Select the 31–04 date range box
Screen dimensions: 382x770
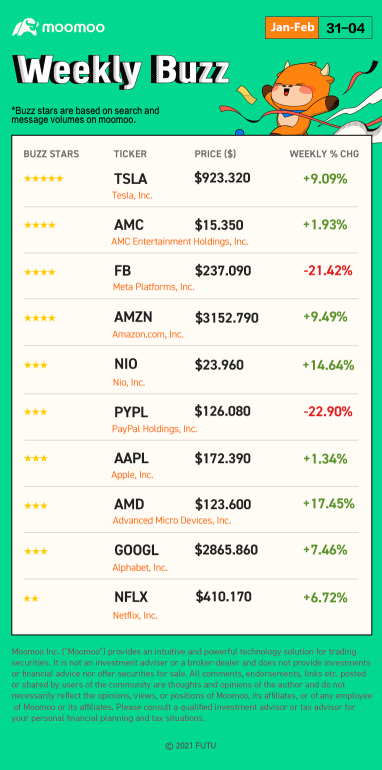(346, 28)
